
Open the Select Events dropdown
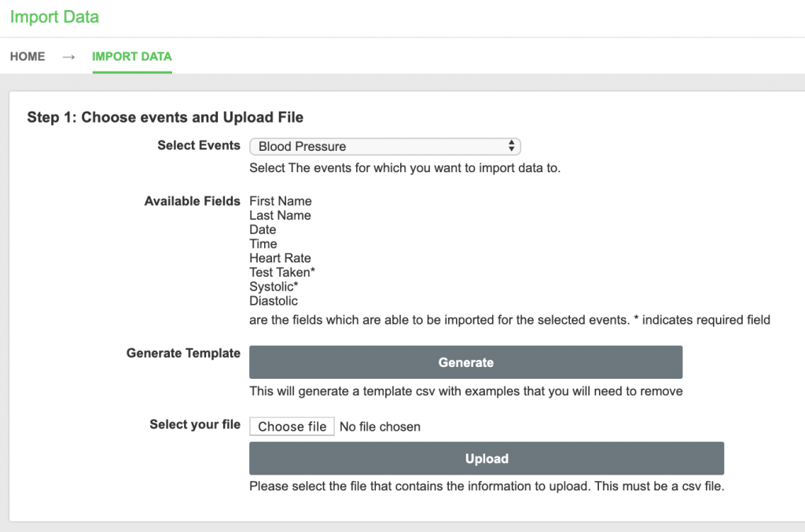(385, 147)
